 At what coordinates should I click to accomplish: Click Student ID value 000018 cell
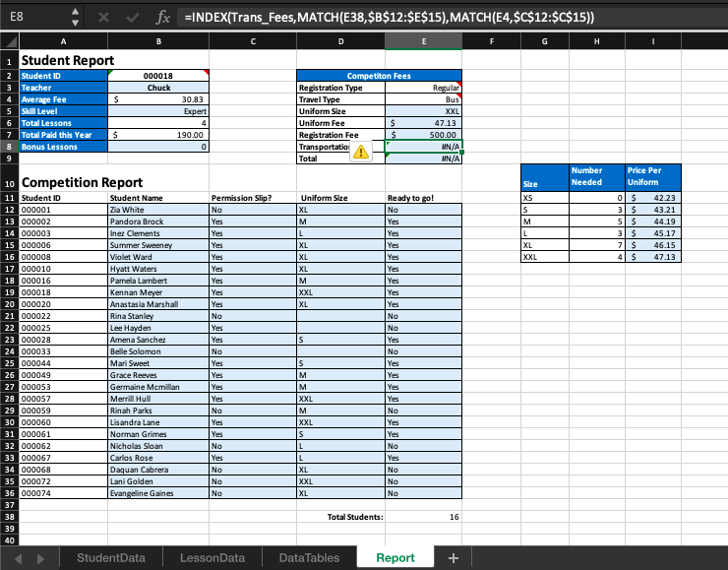pos(158,76)
